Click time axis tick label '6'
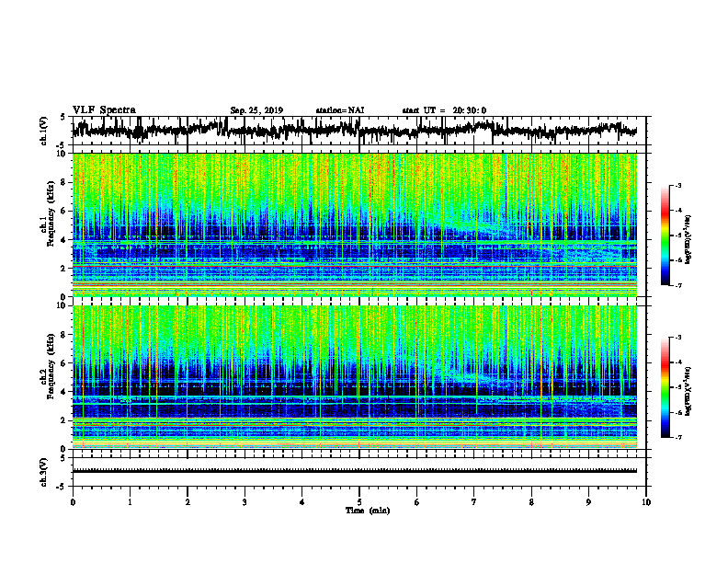 click(x=417, y=502)
